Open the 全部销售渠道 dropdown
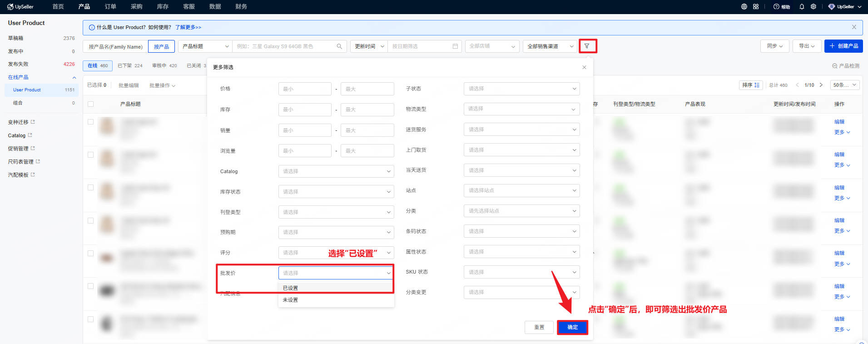This screenshot has height=344, width=868. coord(550,46)
